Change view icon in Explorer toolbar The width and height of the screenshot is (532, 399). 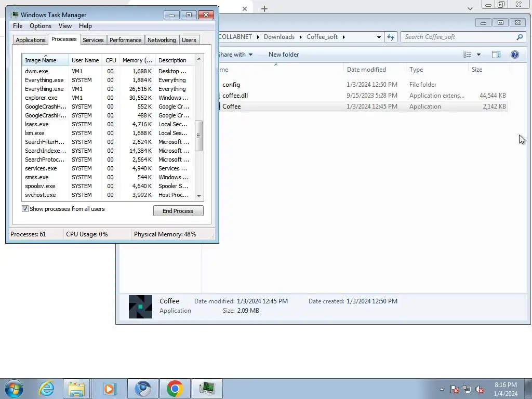tap(467, 55)
